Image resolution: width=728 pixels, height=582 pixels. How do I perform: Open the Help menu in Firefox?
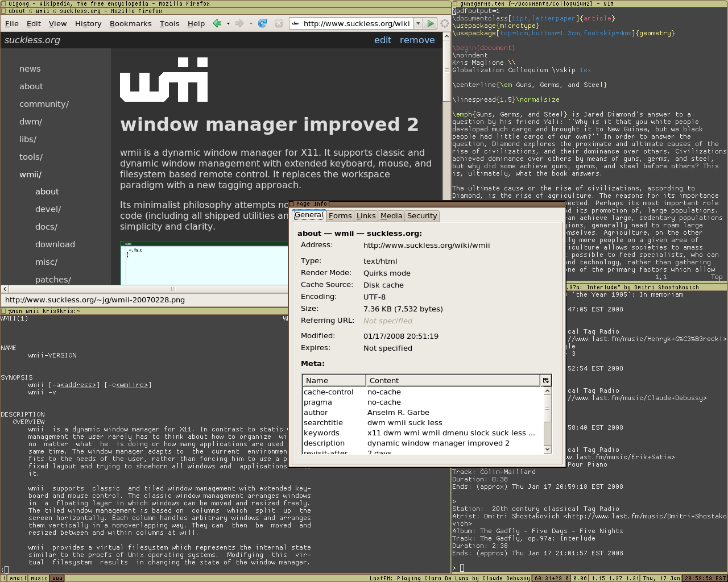coord(196,23)
